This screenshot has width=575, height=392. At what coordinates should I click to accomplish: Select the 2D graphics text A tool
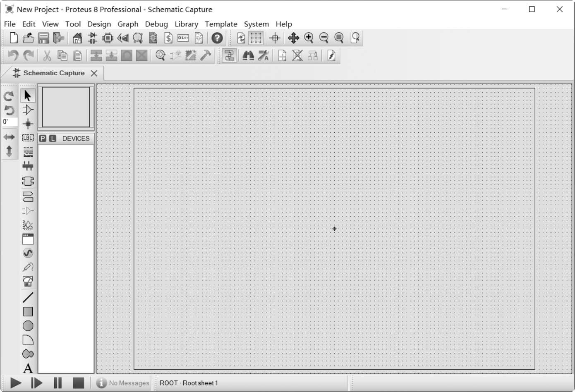click(x=28, y=368)
